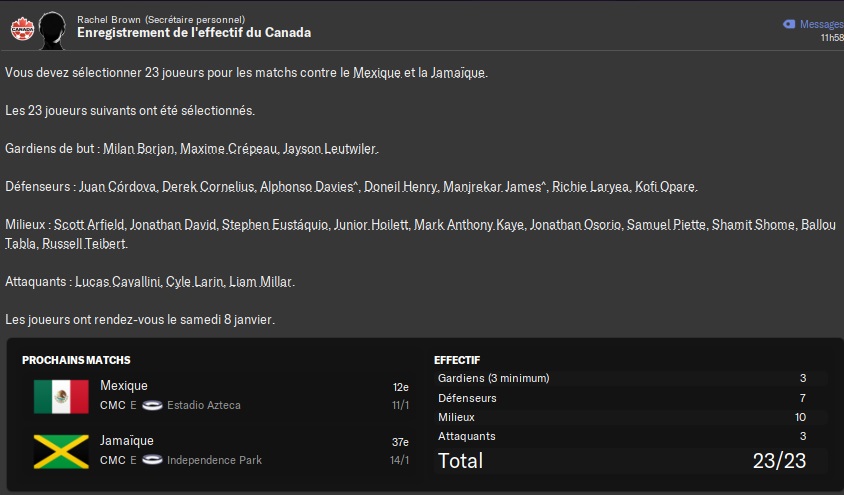844x495 pixels.
Task: Open Alphonso Davies' player profile
Action: pos(307,187)
